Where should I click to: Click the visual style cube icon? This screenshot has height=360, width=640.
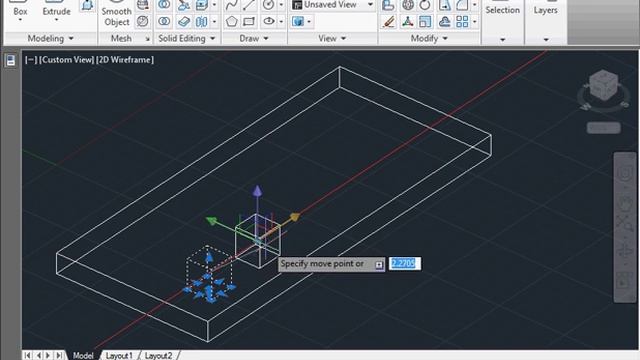[298, 21]
